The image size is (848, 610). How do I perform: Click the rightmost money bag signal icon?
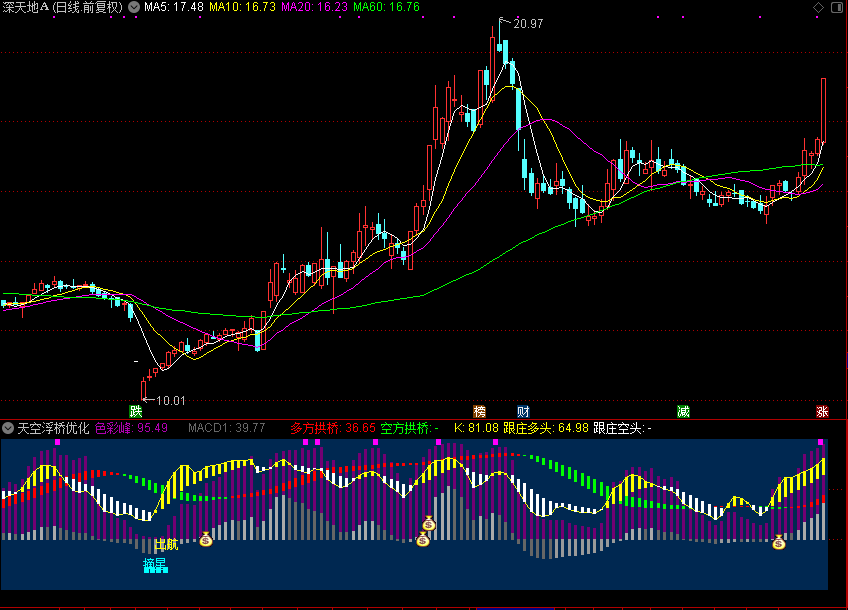click(x=778, y=542)
